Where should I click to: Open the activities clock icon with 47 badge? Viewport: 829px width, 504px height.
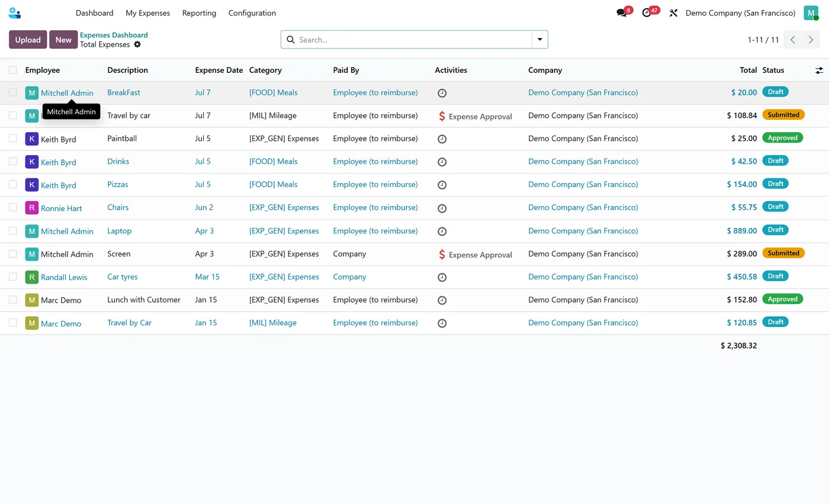pyautogui.click(x=647, y=13)
